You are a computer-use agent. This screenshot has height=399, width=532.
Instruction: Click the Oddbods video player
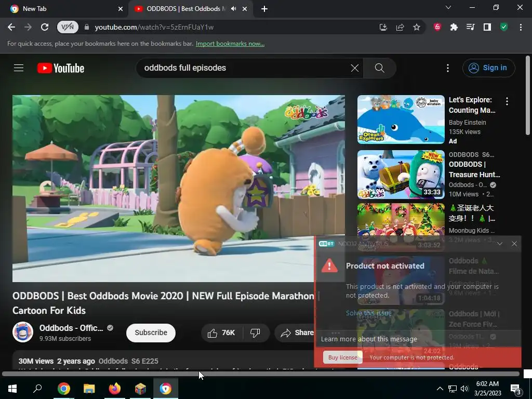[179, 188]
